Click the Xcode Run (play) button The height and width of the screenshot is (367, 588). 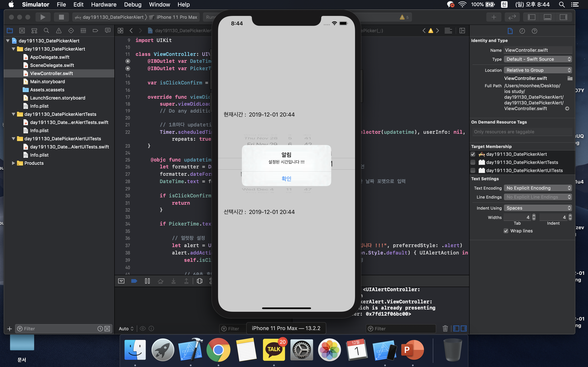pos(43,17)
